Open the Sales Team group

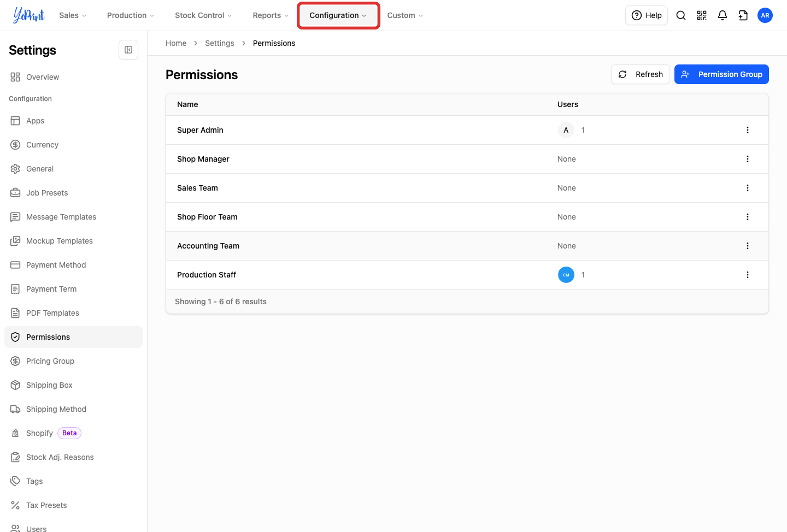(x=197, y=188)
